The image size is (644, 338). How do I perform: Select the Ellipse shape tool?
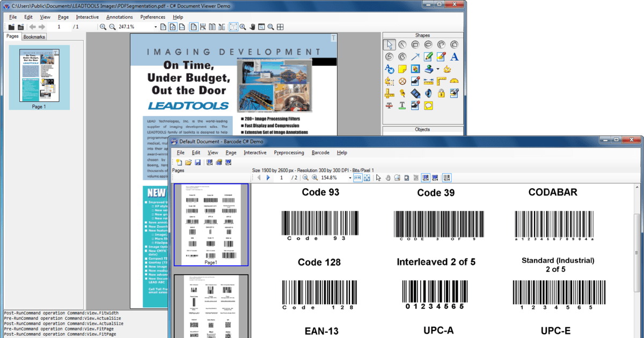tap(428, 43)
